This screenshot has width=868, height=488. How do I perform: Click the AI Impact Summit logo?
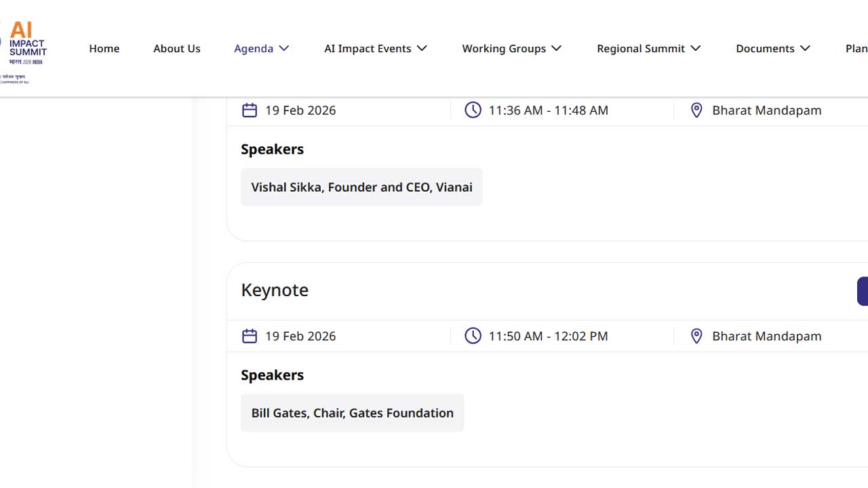[26, 49]
